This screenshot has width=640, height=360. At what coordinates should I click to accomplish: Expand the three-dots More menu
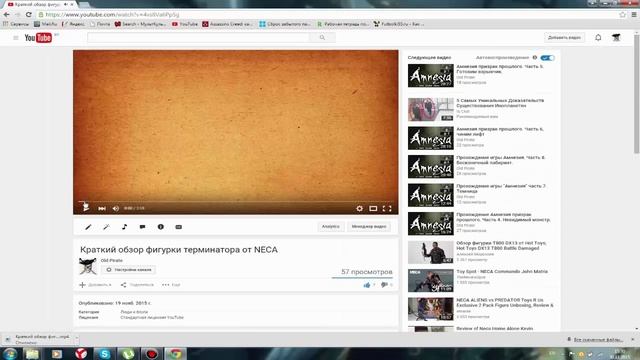tap(171, 285)
